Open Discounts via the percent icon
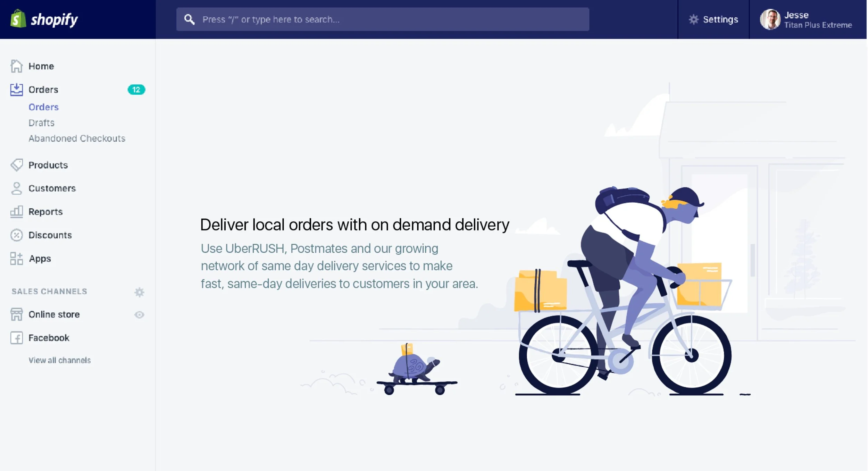Screen dimensions: 868x471 pyautogui.click(x=16, y=235)
